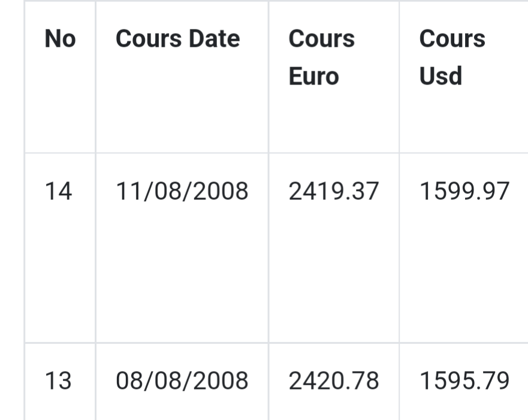Image resolution: width=528 pixels, height=420 pixels.
Task: Click row number 13 cell
Action: click(x=58, y=380)
